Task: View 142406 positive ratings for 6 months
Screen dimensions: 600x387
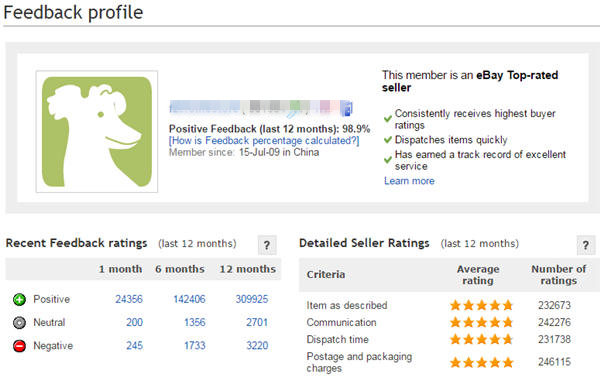Action: 189,299
